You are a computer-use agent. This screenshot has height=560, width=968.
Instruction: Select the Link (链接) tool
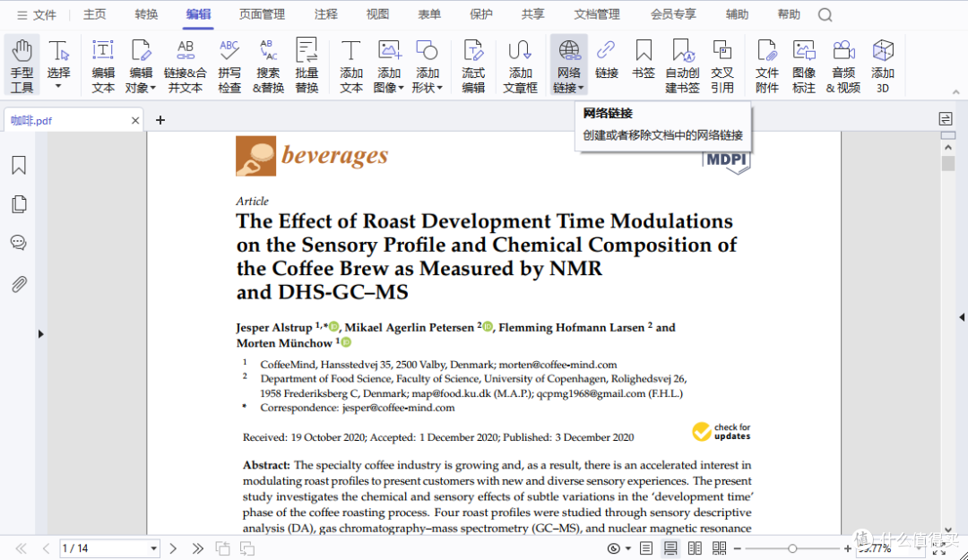point(606,59)
